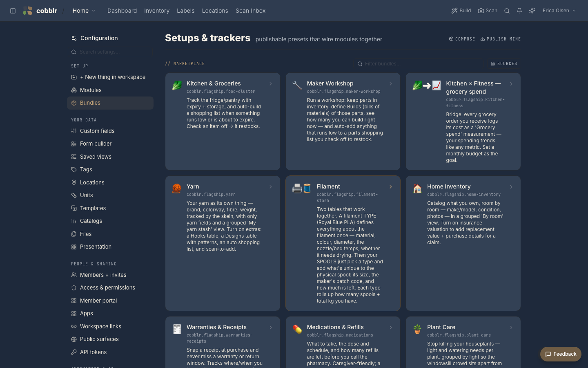Image resolution: width=588 pixels, height=368 pixels.
Task: Click the Public surfaces globe icon
Action: point(74,339)
